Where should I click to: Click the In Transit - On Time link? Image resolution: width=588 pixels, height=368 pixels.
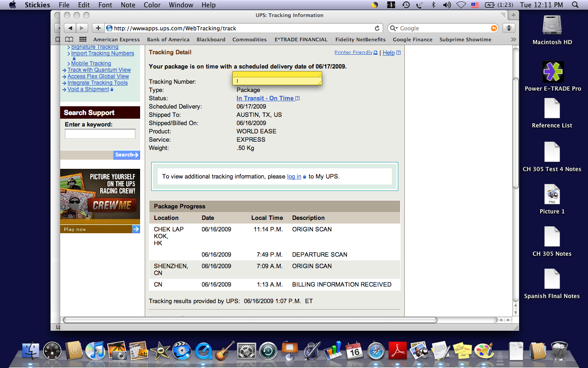click(265, 98)
